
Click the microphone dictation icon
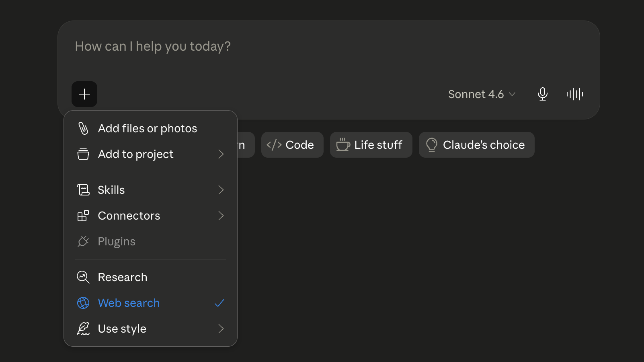pos(543,94)
